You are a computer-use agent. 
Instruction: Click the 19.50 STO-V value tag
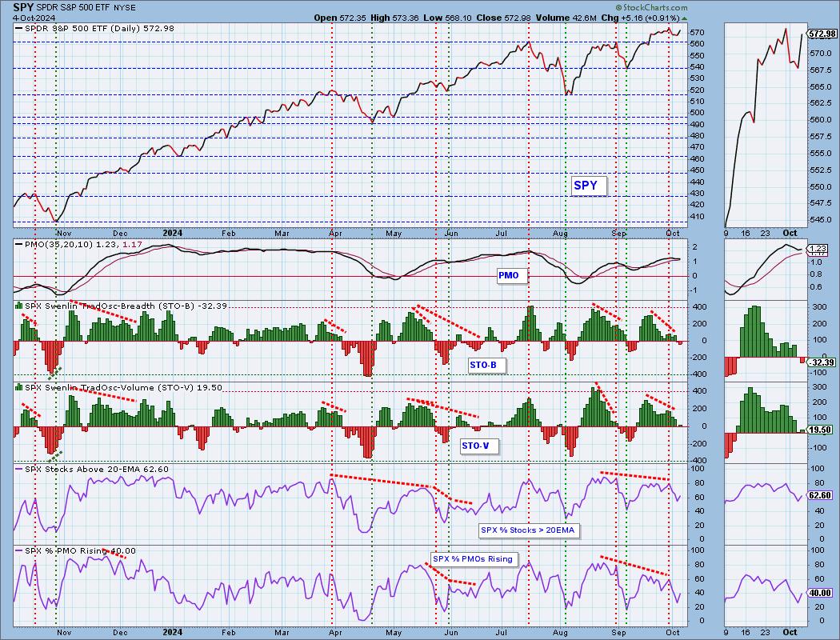pos(821,430)
